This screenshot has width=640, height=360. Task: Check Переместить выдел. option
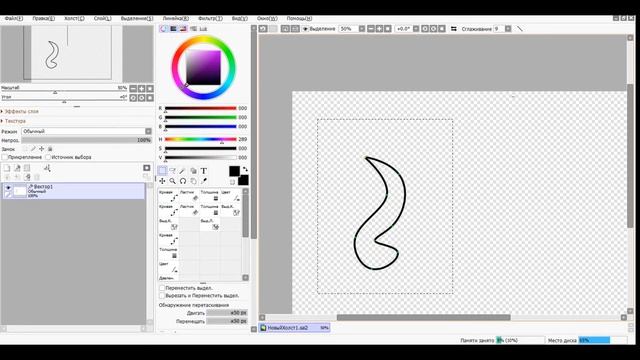coord(162,288)
